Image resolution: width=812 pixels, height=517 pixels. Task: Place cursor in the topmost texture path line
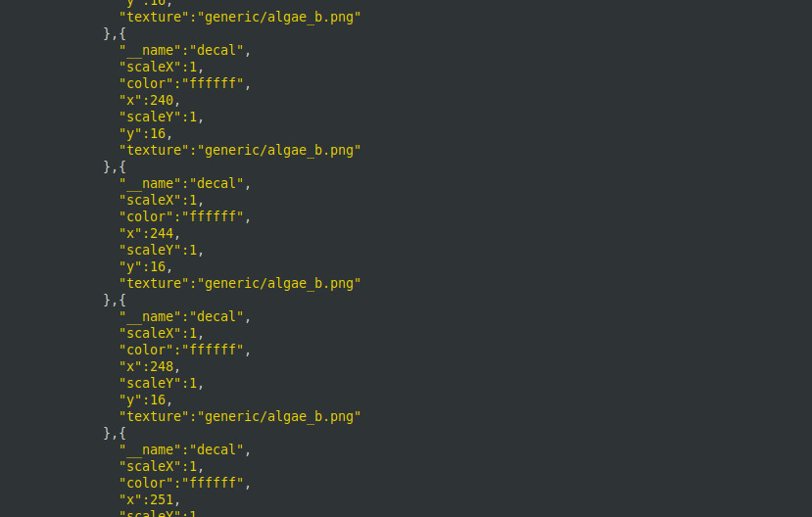[x=280, y=17]
